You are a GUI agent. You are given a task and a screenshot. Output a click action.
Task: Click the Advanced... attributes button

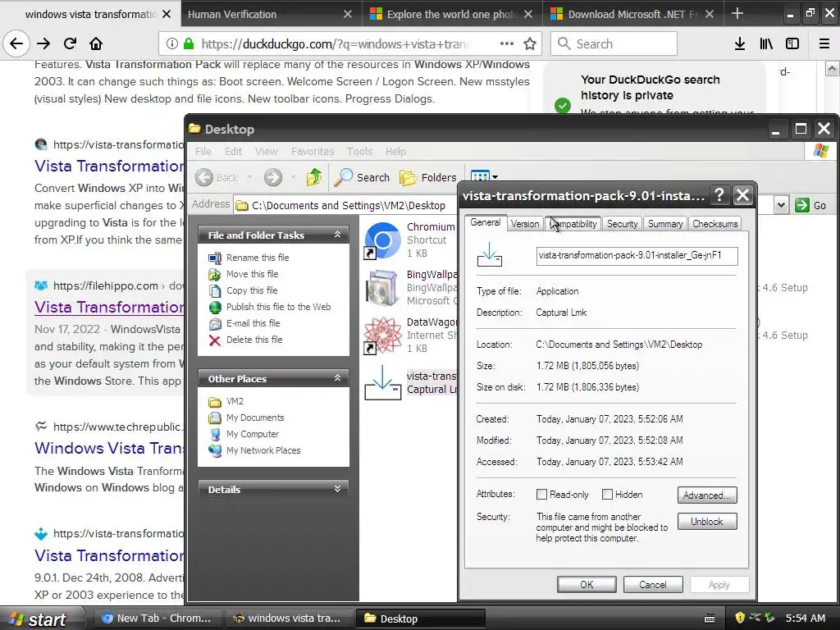pos(706,495)
